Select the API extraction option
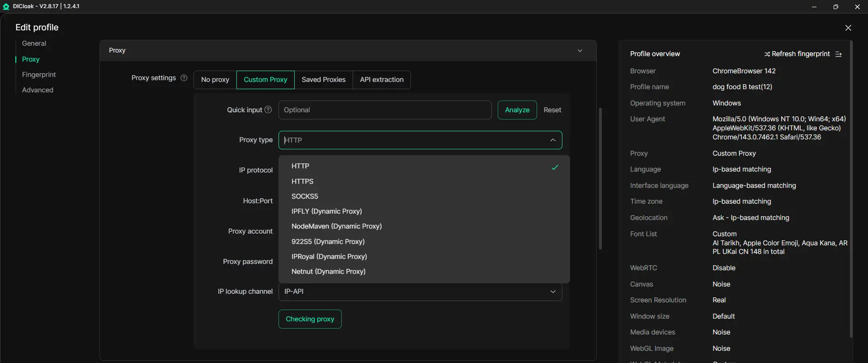 coord(382,80)
